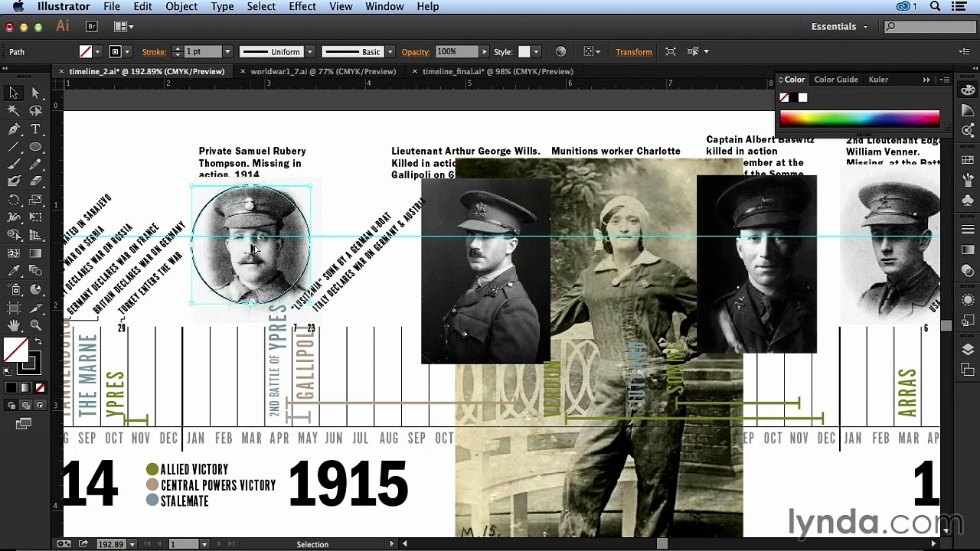Open the fill color dropdown
980x551 pixels.
pyautogui.click(x=97, y=52)
